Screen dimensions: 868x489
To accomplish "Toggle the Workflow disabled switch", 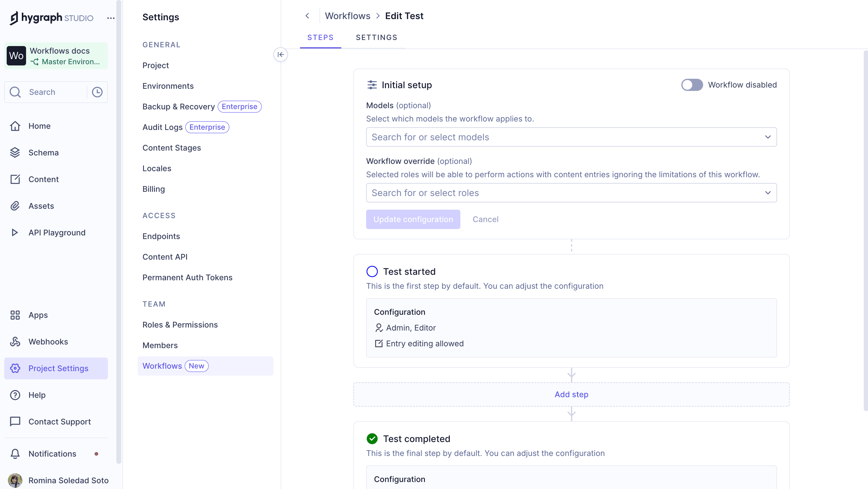I will [692, 85].
